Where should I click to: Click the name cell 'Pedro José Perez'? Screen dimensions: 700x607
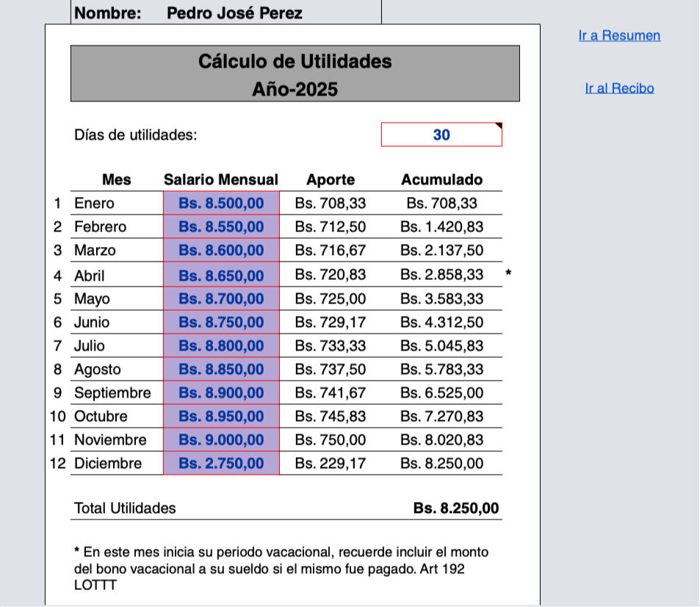234,13
